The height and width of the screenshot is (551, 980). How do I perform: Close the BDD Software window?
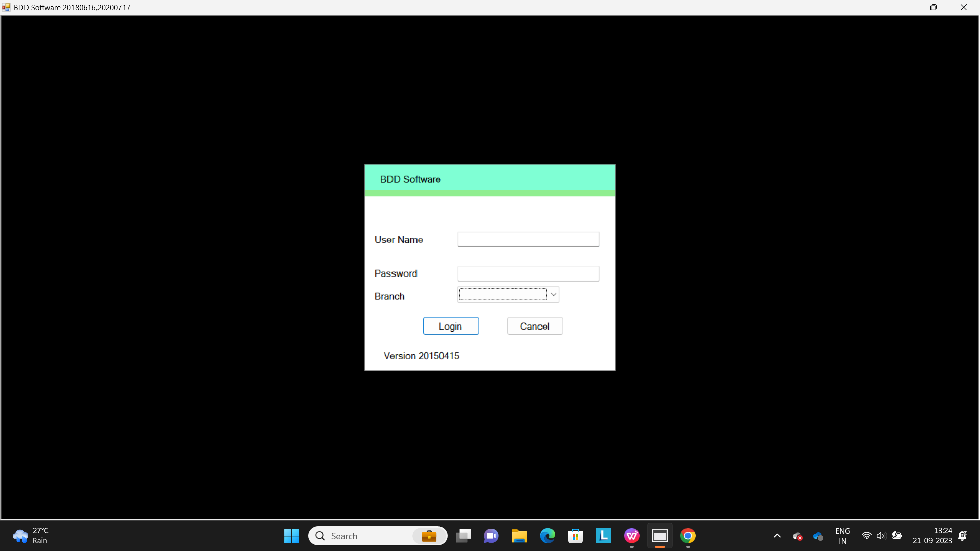click(x=964, y=7)
